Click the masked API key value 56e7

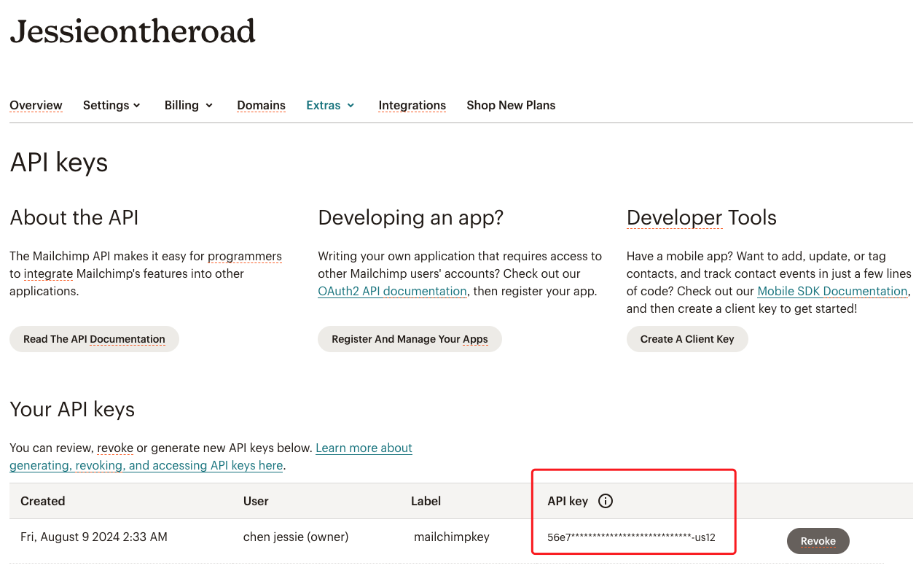point(631,537)
